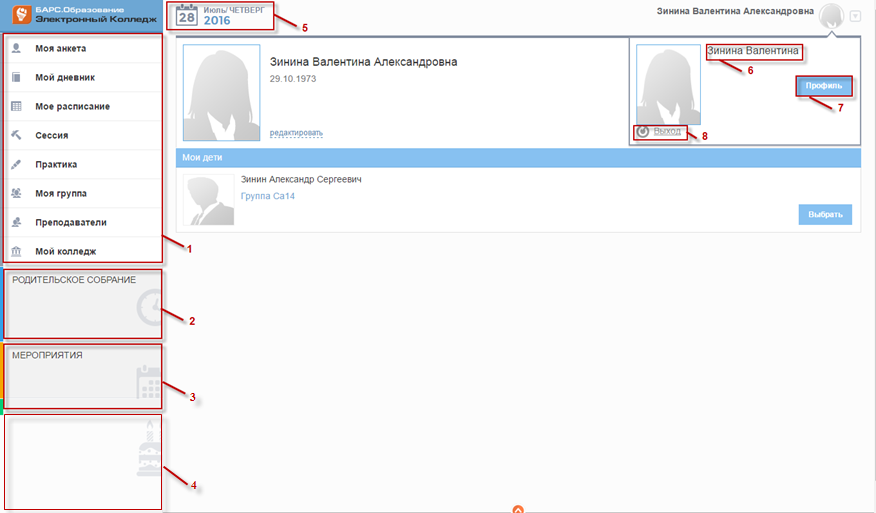Click the calendar icon showing date 28
Viewport: 876px width, 513px height.
(x=186, y=15)
